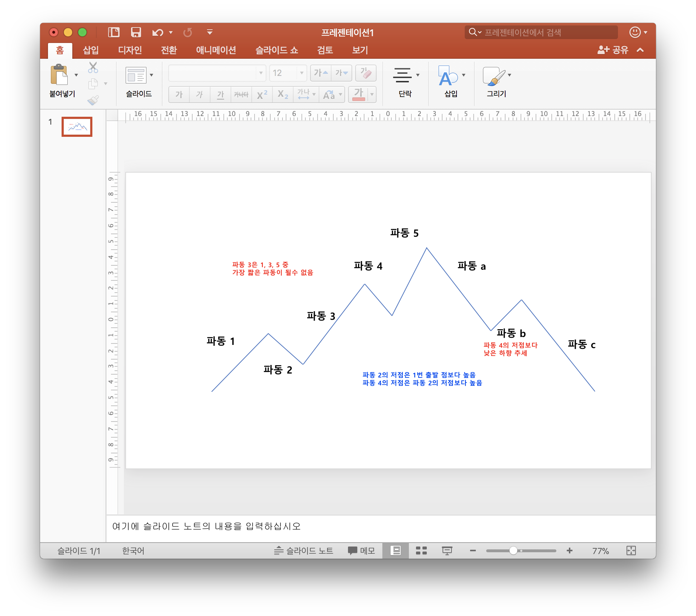Click the decrease font size icon
Screen dimensions: 696x616
click(342, 73)
